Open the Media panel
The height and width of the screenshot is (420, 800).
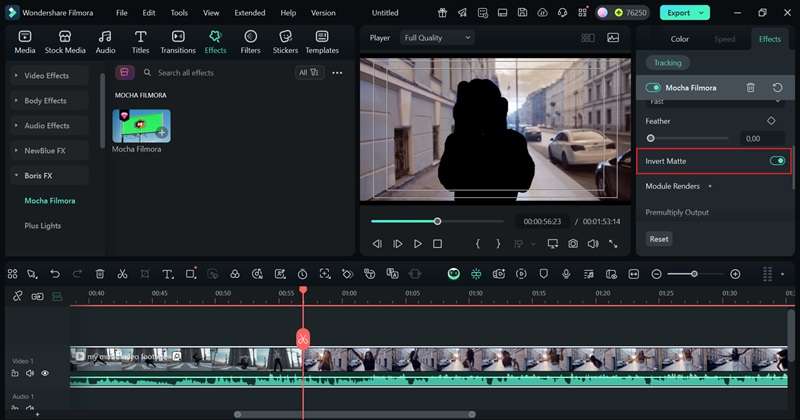(25, 42)
